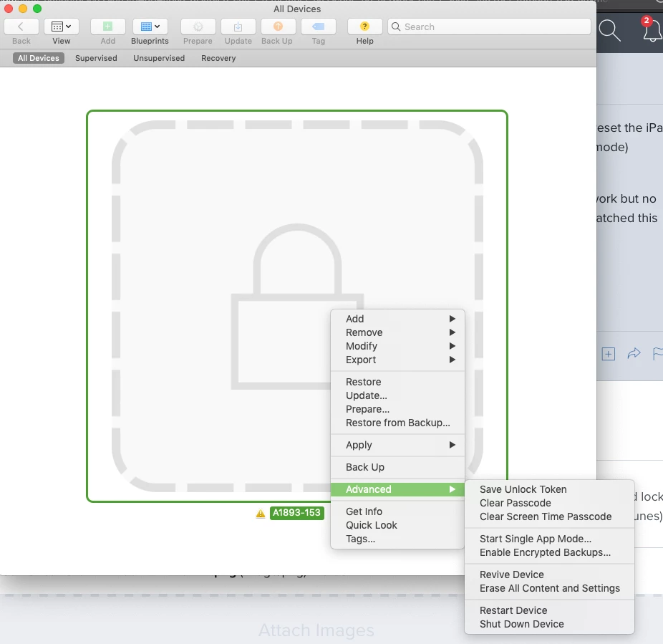Expand the Export submenu
The image size is (663, 644).
(397, 360)
